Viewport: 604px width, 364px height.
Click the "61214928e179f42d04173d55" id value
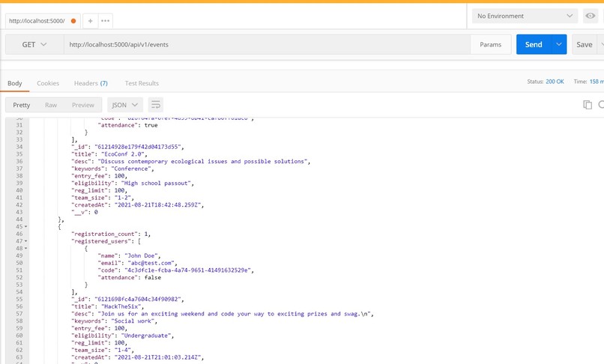(138, 147)
